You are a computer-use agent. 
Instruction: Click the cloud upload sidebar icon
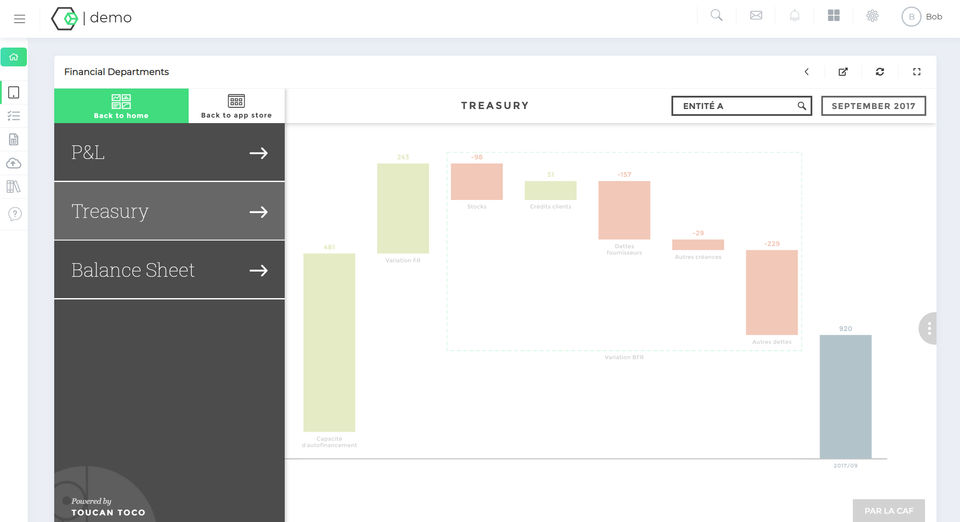pos(13,163)
